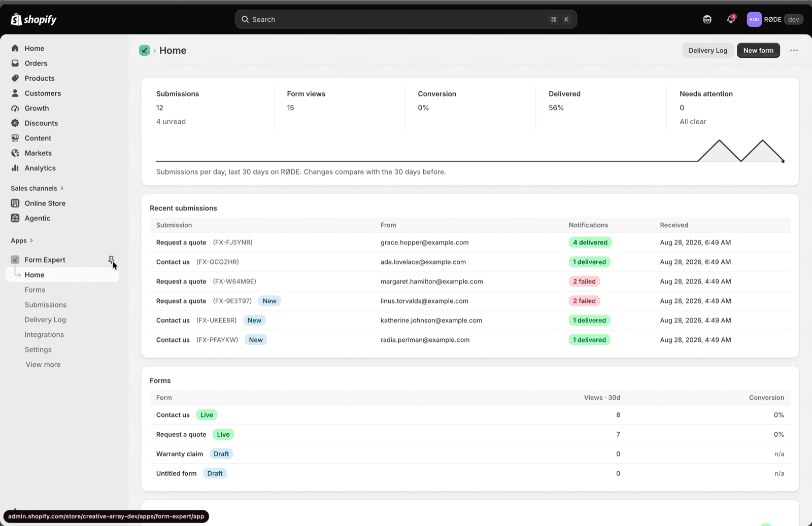812x526 pixels.
Task: Click the Analytics bar chart icon
Action: tap(15, 168)
